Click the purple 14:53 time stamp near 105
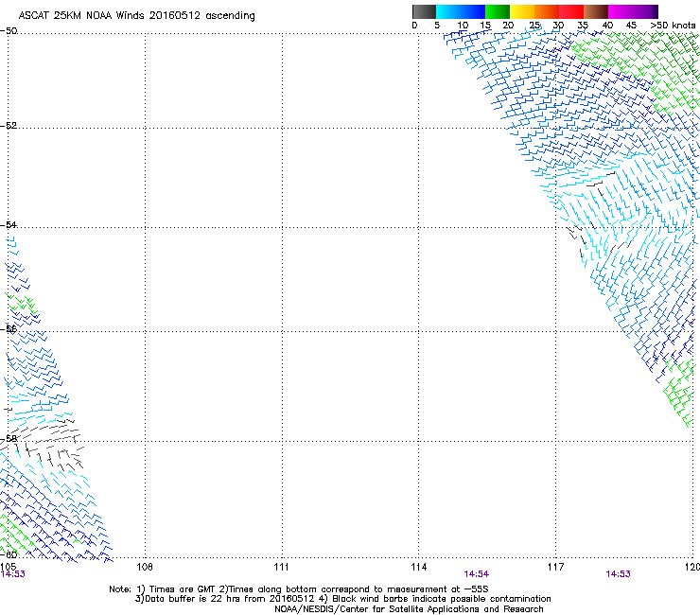The width and height of the screenshot is (700, 615). 13,574
